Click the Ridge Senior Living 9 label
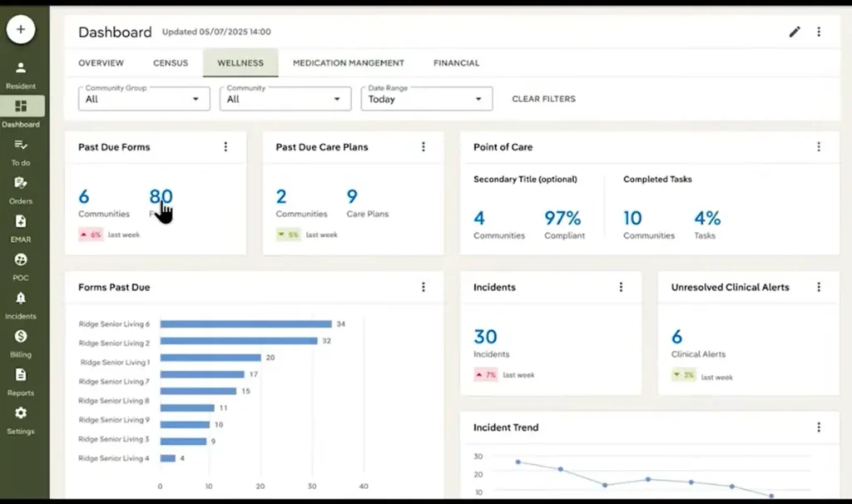852x504 pixels. click(x=113, y=420)
